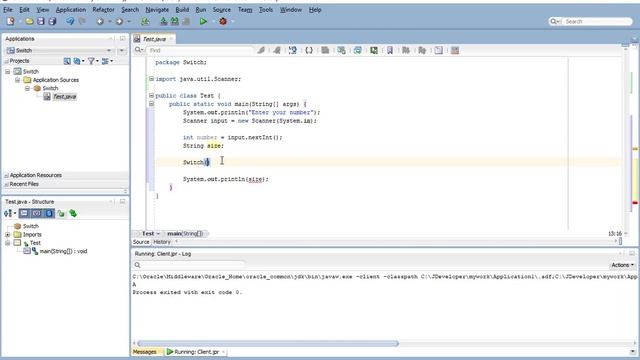Viewport: 640px width, 360px height.
Task: Click the Back navigation toolbar icon
Action: click(x=100, y=21)
